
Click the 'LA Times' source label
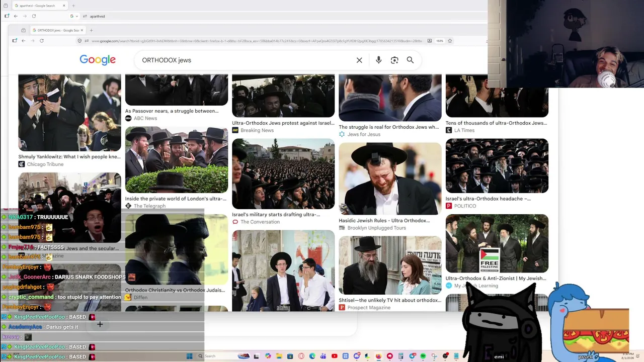[464, 131]
